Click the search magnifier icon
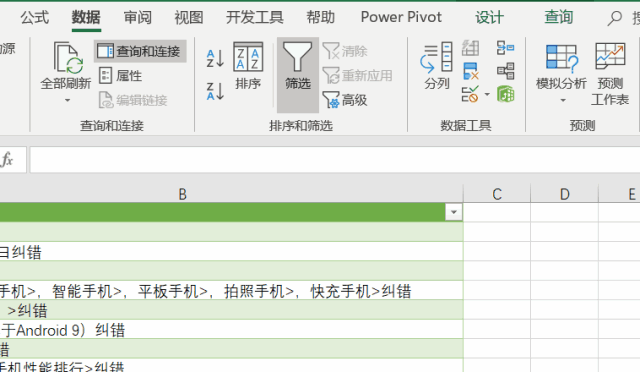 click(x=614, y=18)
